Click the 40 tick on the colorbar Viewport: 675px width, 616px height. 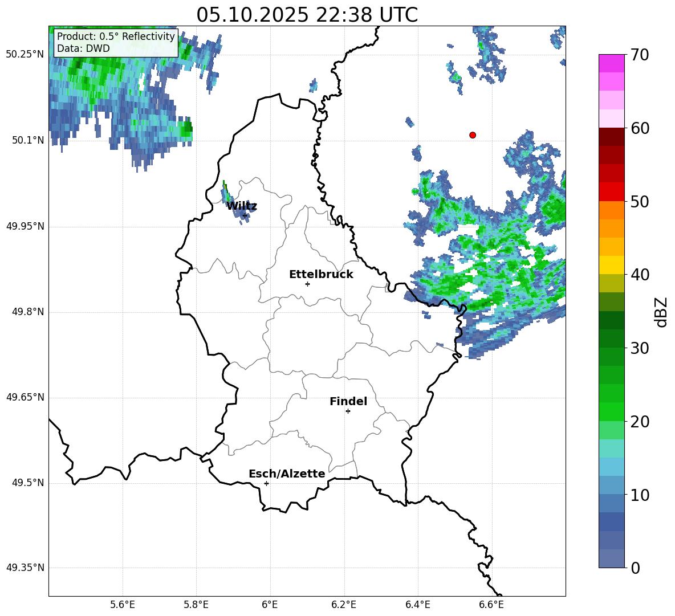pos(640,275)
